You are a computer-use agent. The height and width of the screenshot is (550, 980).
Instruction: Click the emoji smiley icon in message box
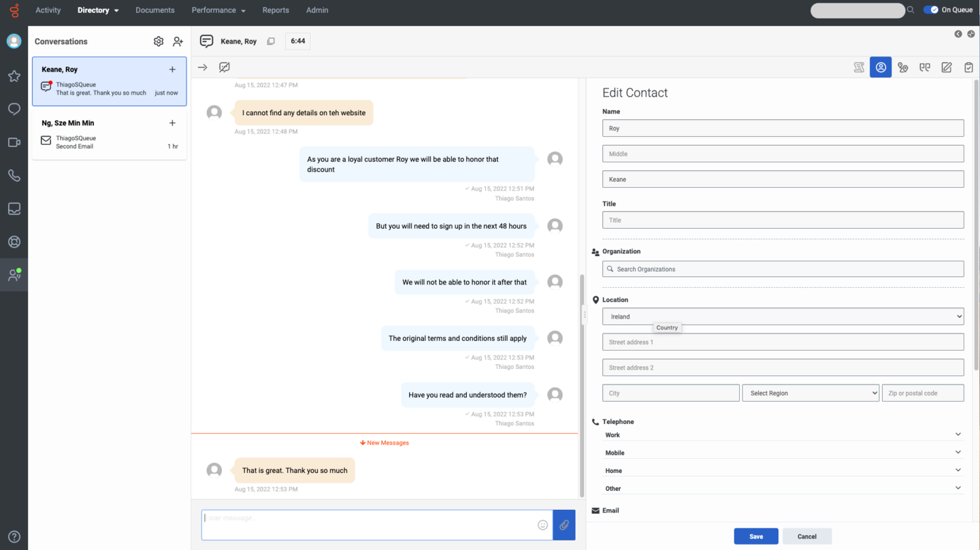coord(543,525)
